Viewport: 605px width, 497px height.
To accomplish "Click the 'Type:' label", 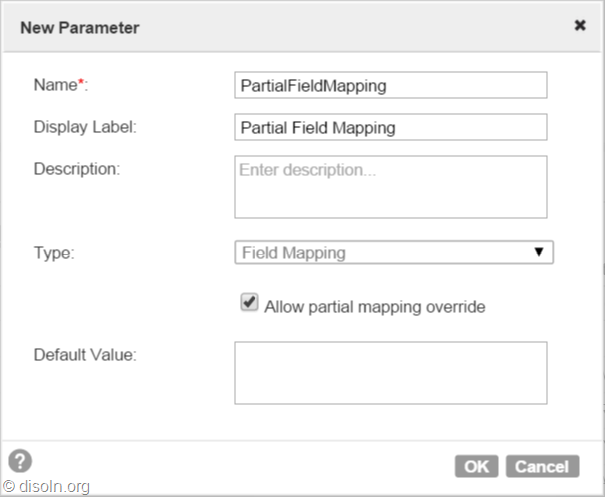I will click(x=54, y=253).
